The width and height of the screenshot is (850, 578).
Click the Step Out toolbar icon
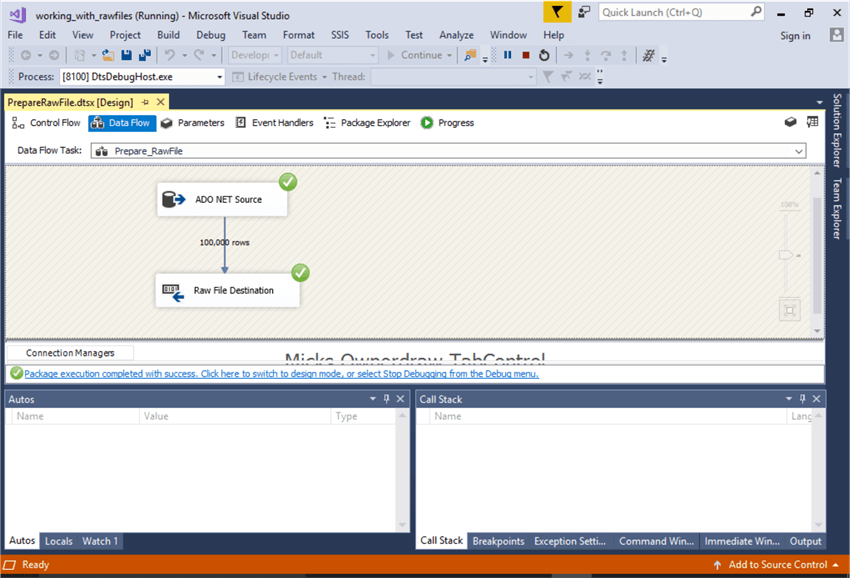tap(624, 55)
